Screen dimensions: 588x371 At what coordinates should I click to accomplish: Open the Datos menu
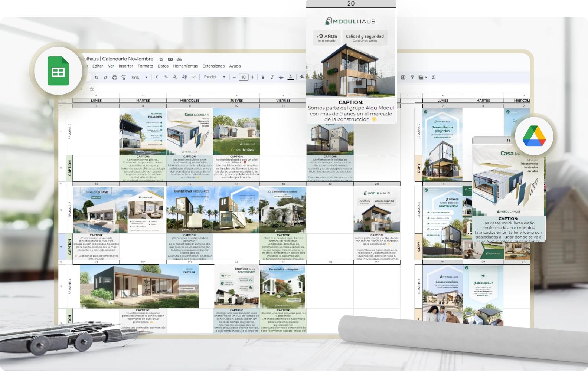coord(163,66)
